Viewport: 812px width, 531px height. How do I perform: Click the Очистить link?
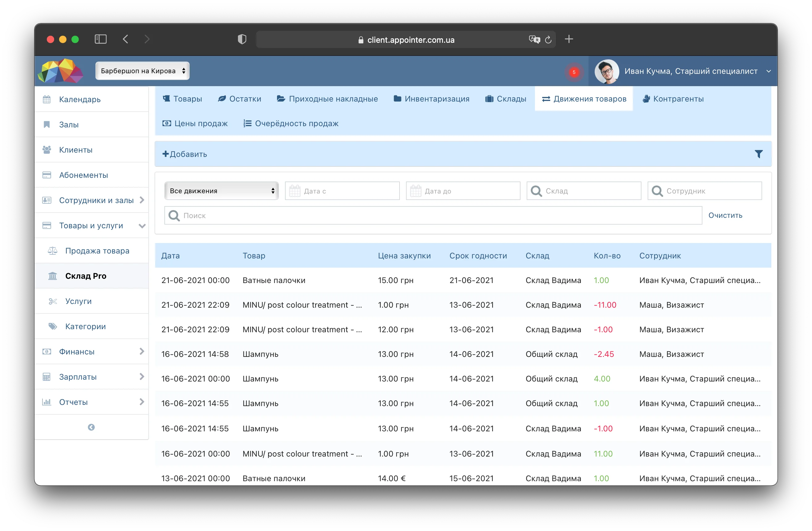click(x=725, y=215)
